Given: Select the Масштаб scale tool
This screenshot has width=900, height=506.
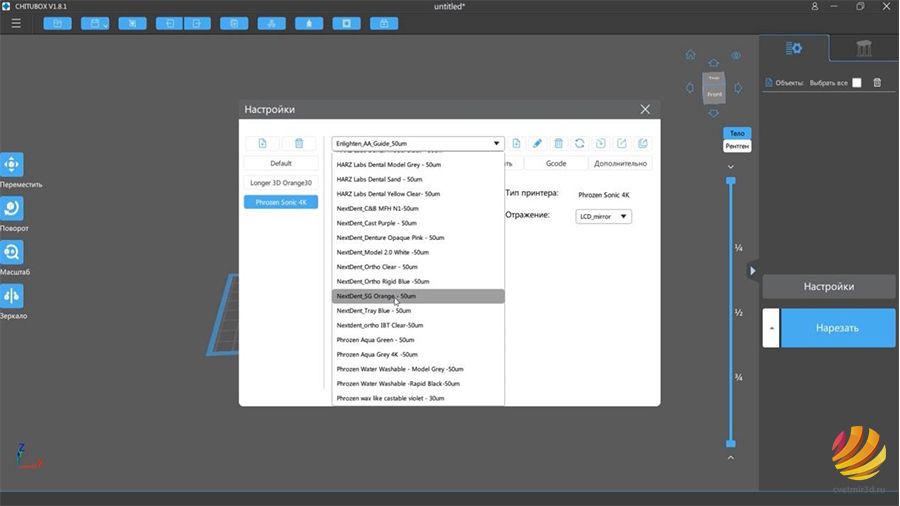Looking at the screenshot, I should (12, 252).
